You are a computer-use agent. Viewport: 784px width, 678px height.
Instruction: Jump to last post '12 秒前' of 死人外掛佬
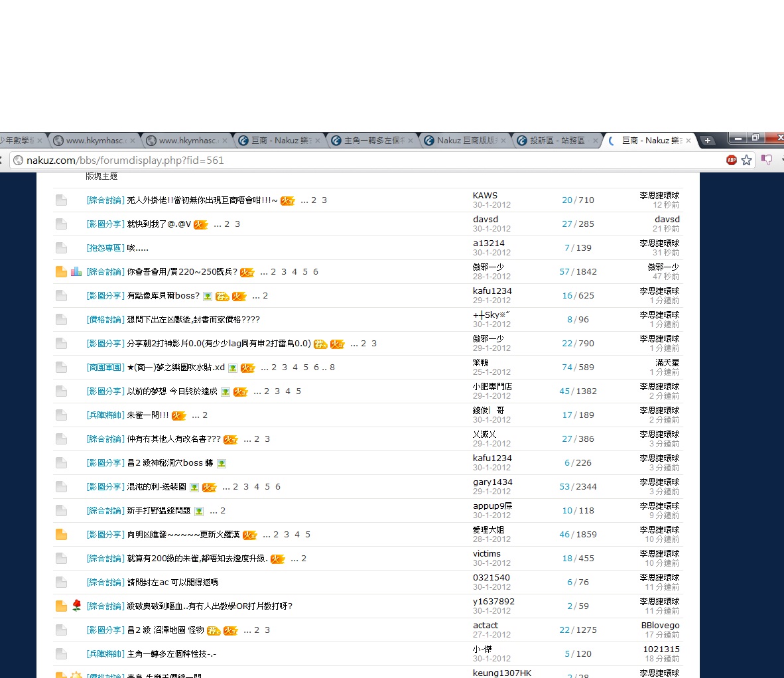pos(666,205)
